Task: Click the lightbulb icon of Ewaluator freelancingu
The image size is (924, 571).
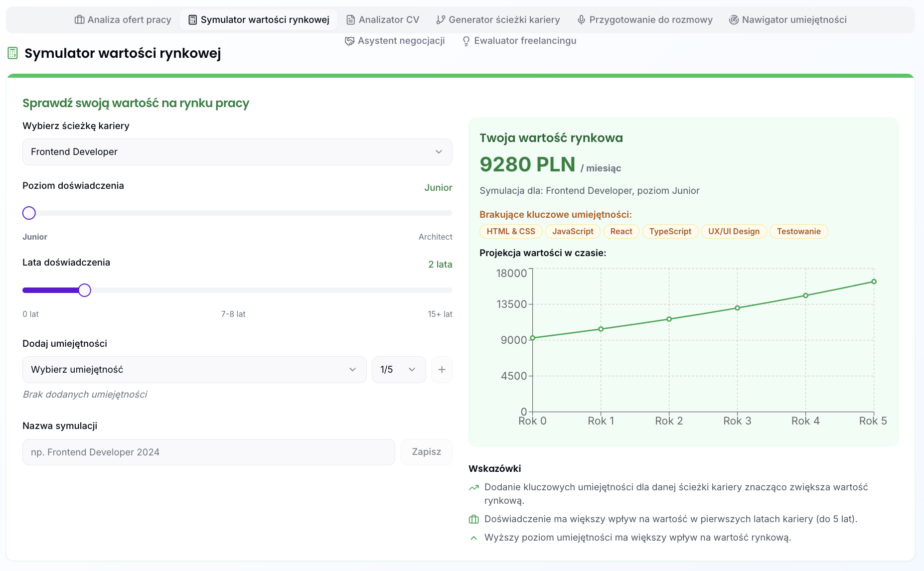Action: [x=466, y=41]
